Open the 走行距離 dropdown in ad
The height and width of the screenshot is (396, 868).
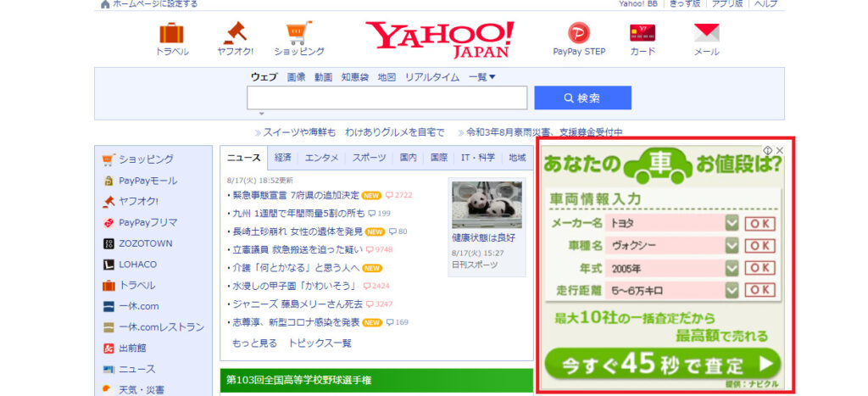[x=732, y=290]
